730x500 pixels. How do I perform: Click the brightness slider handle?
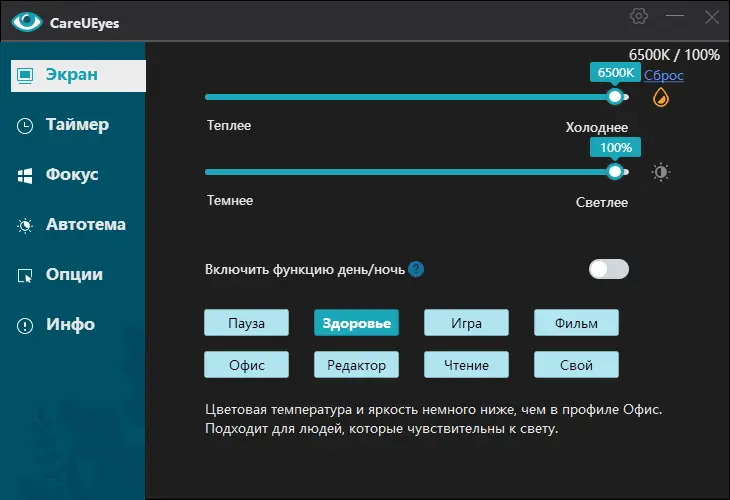(615, 172)
